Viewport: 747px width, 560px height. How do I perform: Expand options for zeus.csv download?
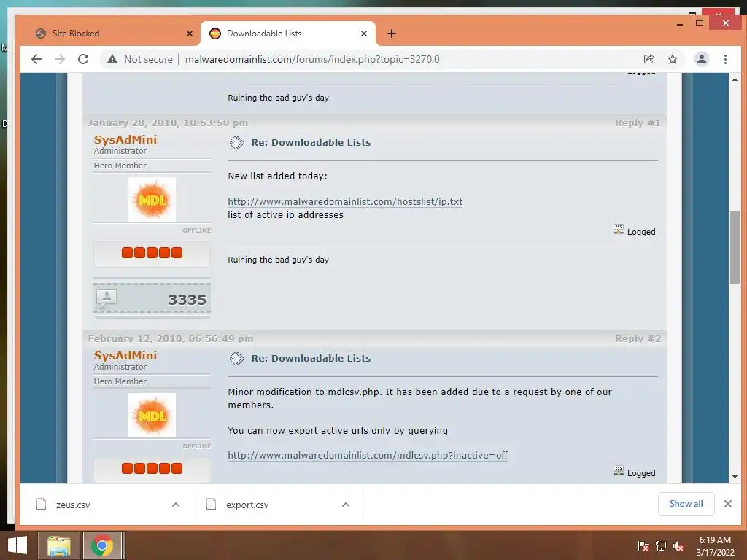[176, 505]
